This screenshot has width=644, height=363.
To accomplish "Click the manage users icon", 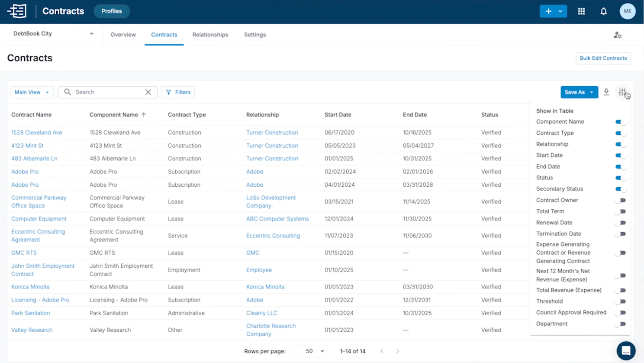I will (x=618, y=35).
